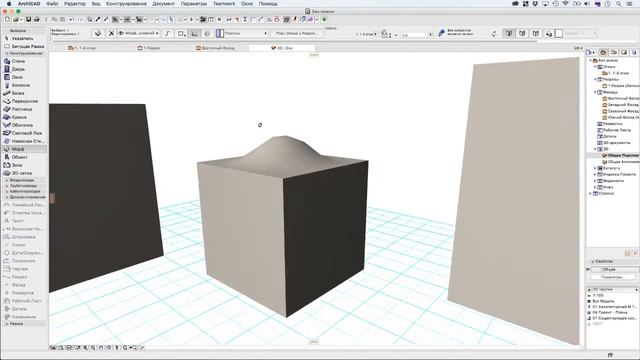Switch navigator to Layout Book button
This screenshot has height=360, width=640.
coord(624,52)
